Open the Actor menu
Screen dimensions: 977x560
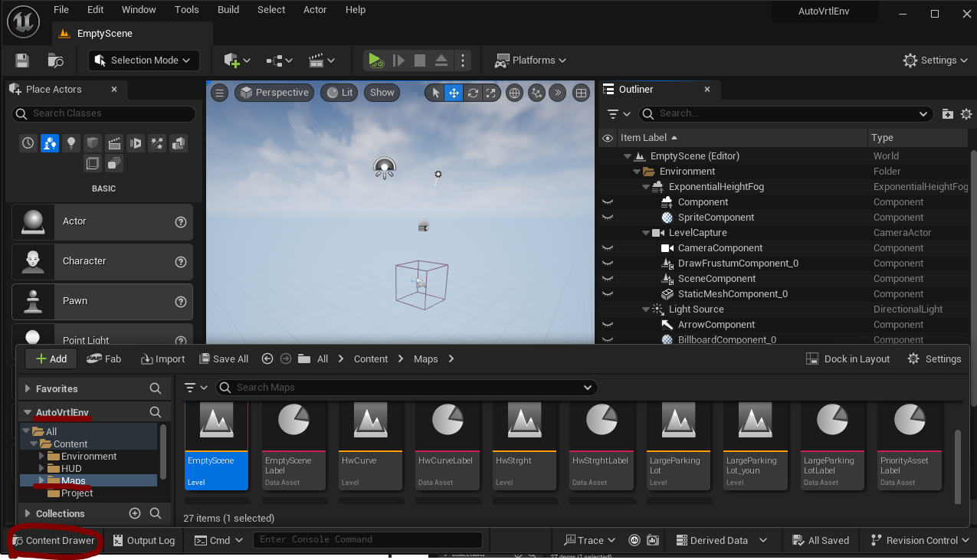tap(315, 9)
